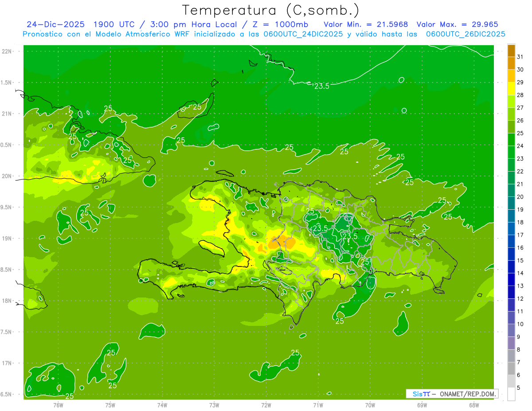The height and width of the screenshot is (411, 532).
Task: Click the "19N" latitude axis label
Action: point(7,238)
